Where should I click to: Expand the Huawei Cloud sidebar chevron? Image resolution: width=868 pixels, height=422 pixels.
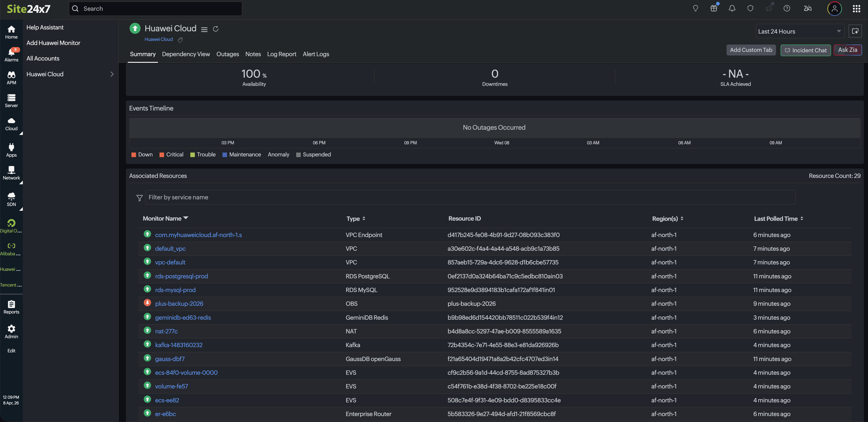(x=112, y=74)
